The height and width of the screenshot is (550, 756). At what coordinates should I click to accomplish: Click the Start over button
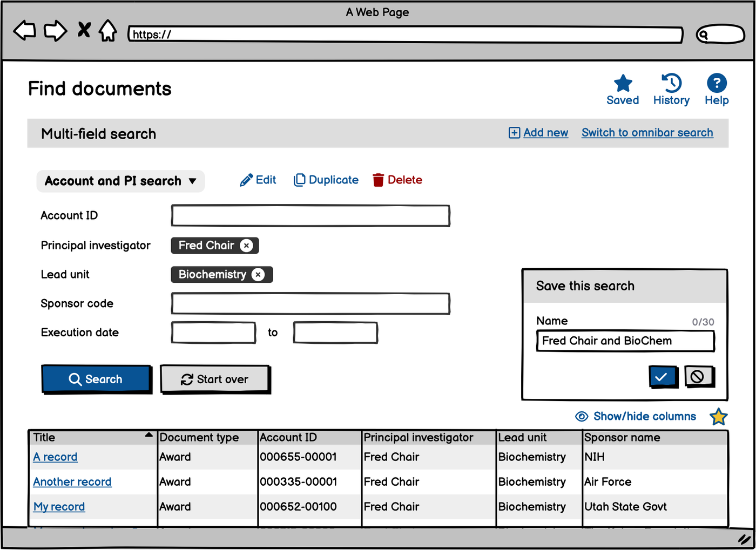215,379
